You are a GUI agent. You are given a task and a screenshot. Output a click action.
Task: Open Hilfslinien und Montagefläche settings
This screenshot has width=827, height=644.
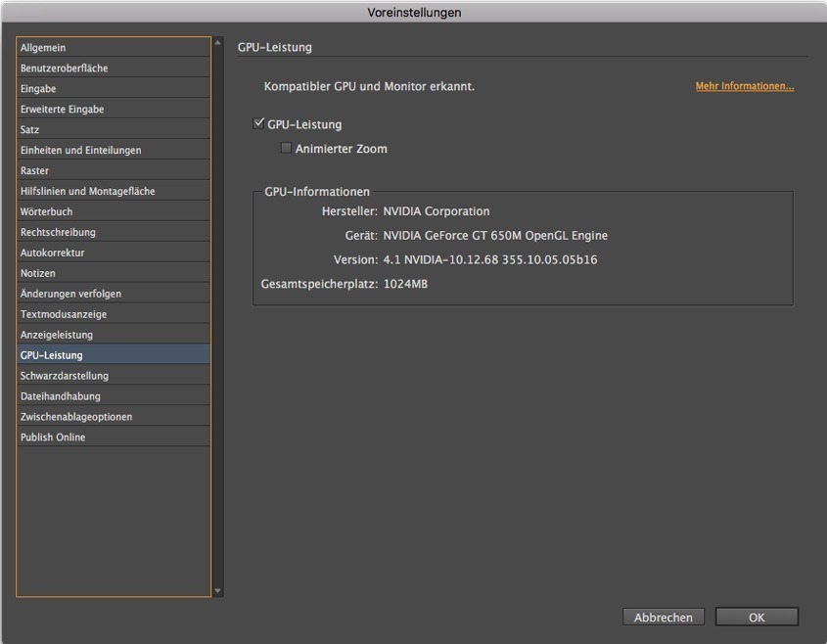[114, 192]
